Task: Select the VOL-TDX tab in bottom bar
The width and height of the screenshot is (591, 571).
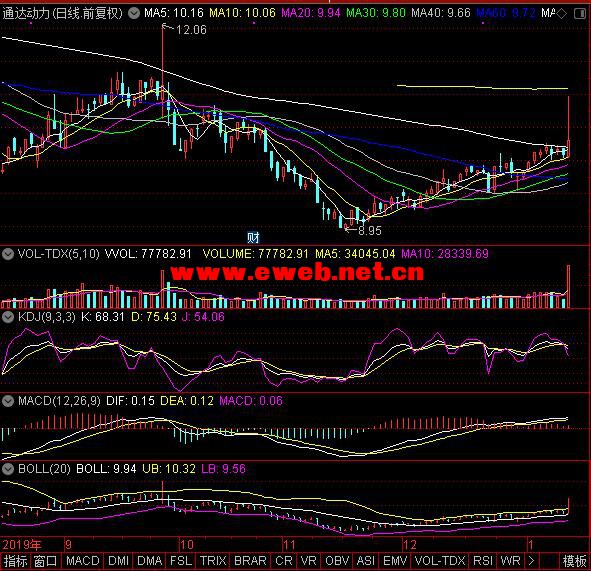Action: (x=440, y=561)
